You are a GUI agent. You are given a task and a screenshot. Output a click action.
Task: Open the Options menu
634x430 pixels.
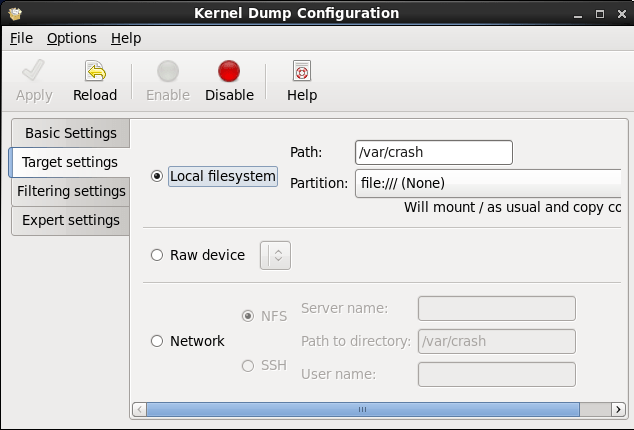71,38
